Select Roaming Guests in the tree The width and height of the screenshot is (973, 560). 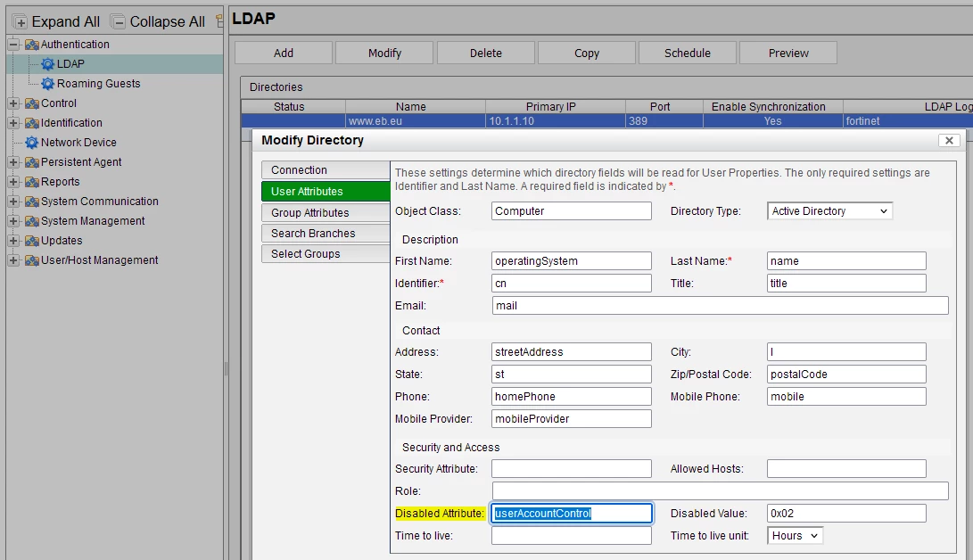click(x=99, y=84)
